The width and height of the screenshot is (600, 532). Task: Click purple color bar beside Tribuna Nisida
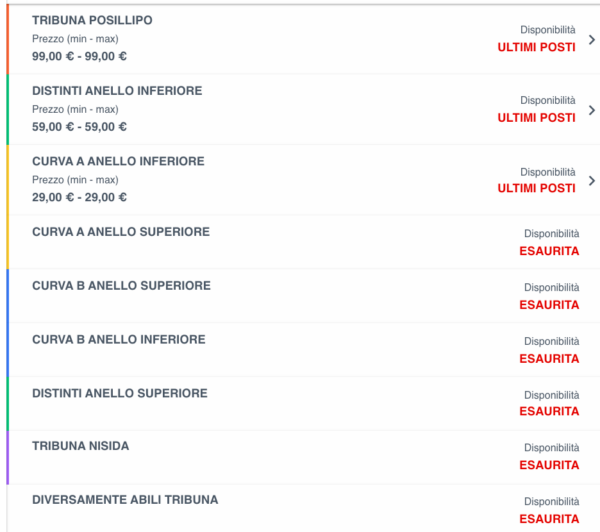click(7, 457)
